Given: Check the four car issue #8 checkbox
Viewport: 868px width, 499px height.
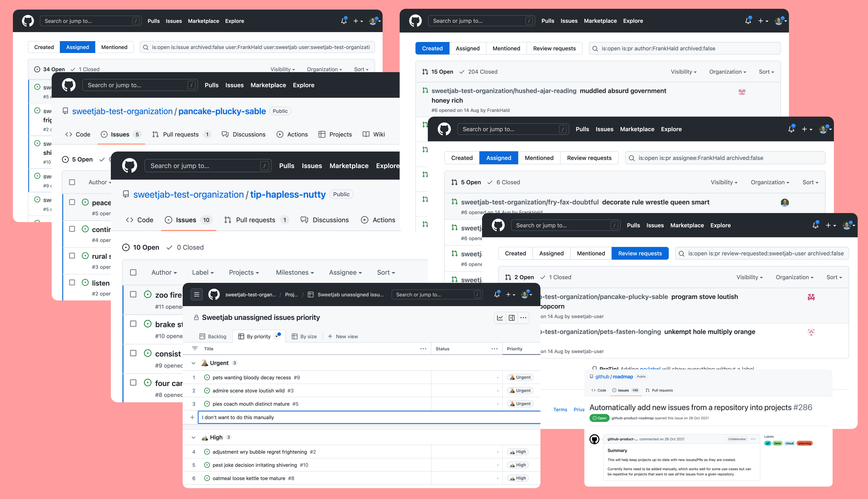Looking at the screenshot, I should 133,383.
